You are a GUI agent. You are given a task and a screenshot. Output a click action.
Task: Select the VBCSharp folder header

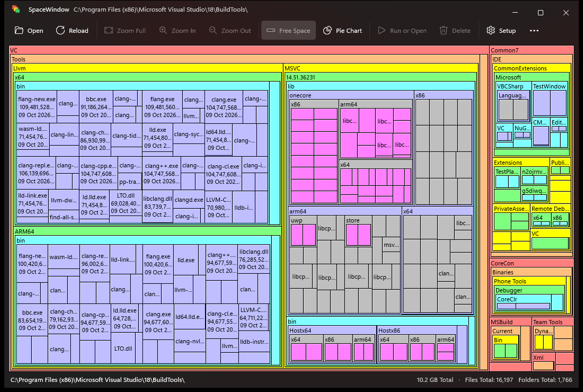pyautogui.click(x=514, y=86)
